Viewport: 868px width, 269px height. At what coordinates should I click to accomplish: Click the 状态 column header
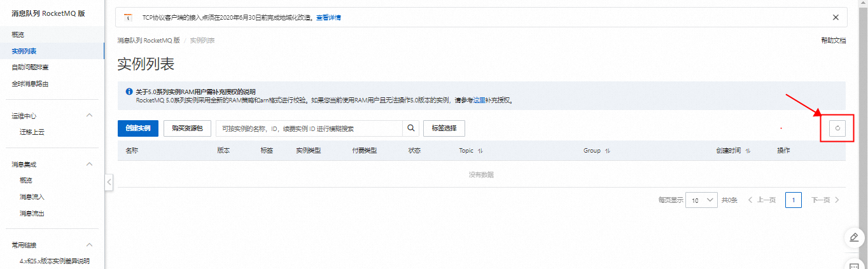[x=414, y=151]
